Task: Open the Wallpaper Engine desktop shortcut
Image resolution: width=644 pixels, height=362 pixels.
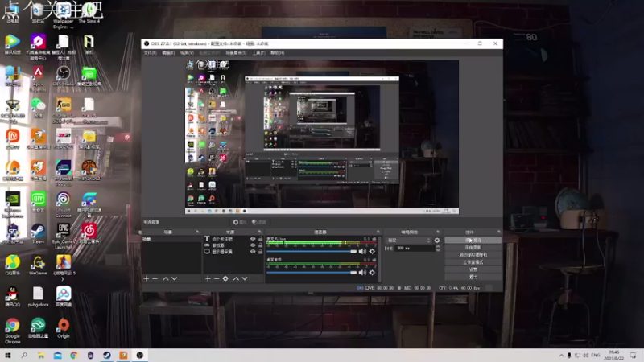Action: pyautogui.click(x=64, y=15)
